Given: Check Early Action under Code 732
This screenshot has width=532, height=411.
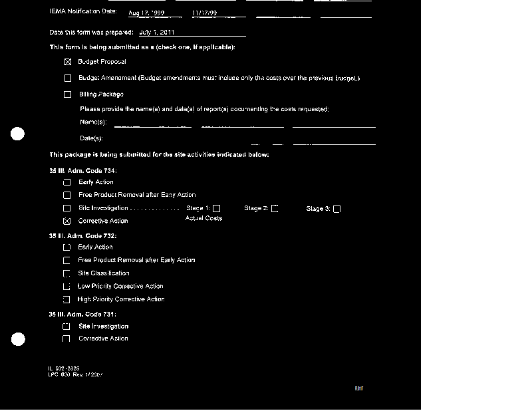Looking at the screenshot, I should (66, 247).
